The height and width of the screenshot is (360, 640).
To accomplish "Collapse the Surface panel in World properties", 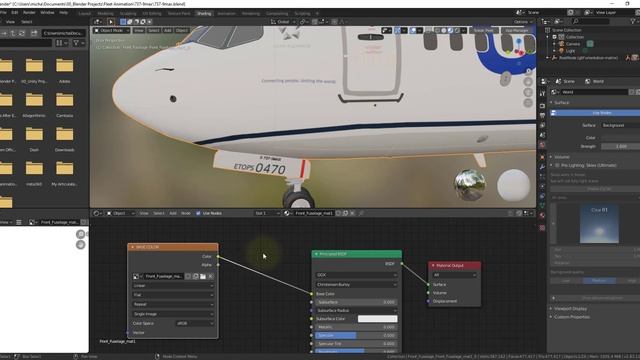I will (562, 102).
